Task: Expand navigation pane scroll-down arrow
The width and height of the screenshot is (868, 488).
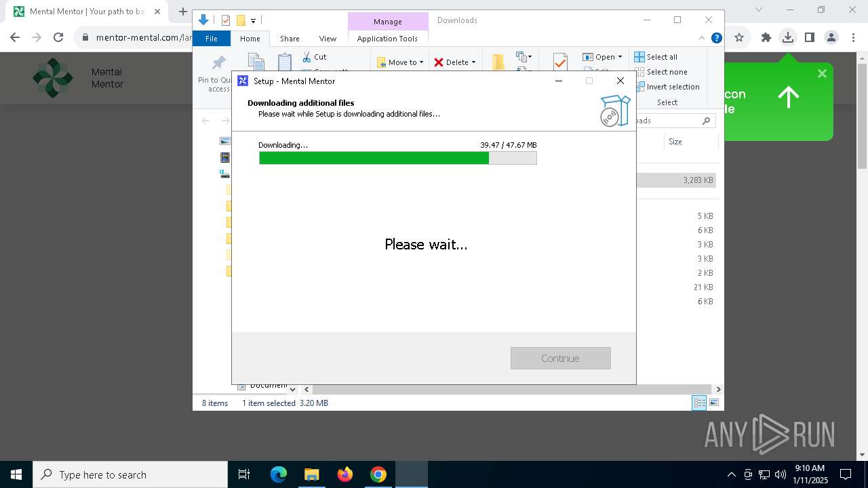Action: click(x=292, y=389)
